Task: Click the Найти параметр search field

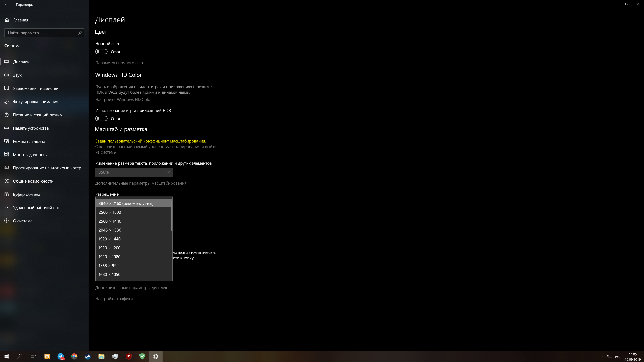Action: 44,33
